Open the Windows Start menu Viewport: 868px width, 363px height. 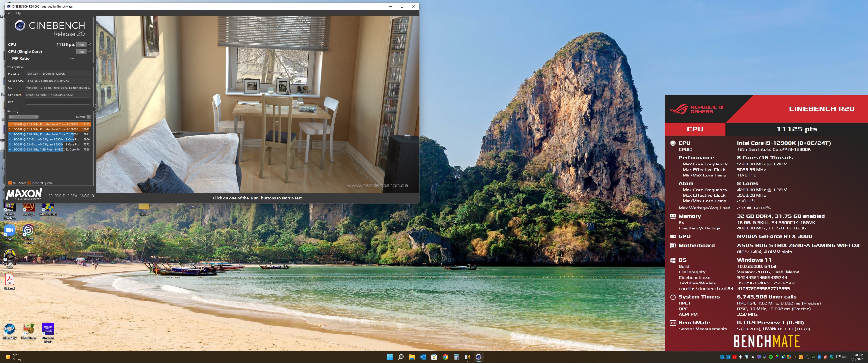[390, 357]
